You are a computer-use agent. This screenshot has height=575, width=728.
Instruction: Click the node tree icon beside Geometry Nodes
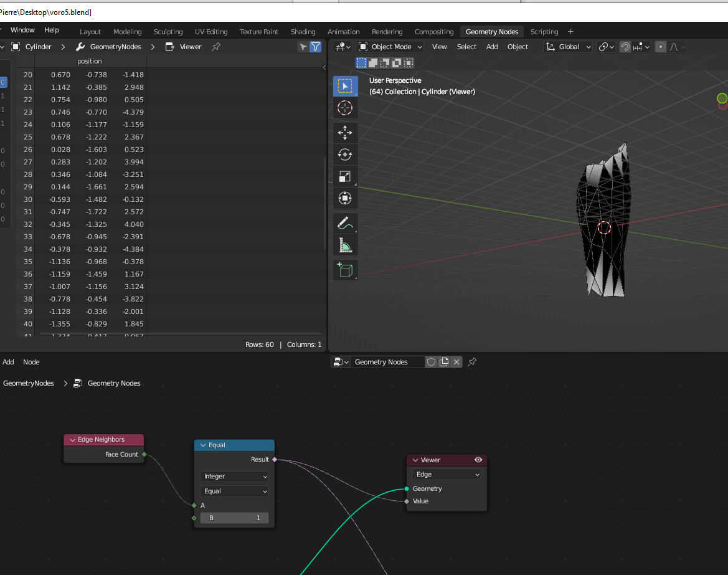[x=78, y=383]
